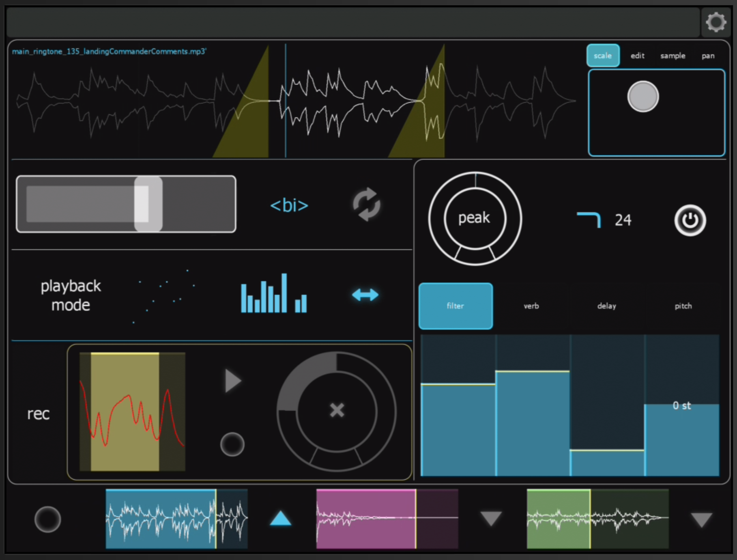737x560 pixels.
Task: Open settings with the gear icon
Action: [x=716, y=22]
